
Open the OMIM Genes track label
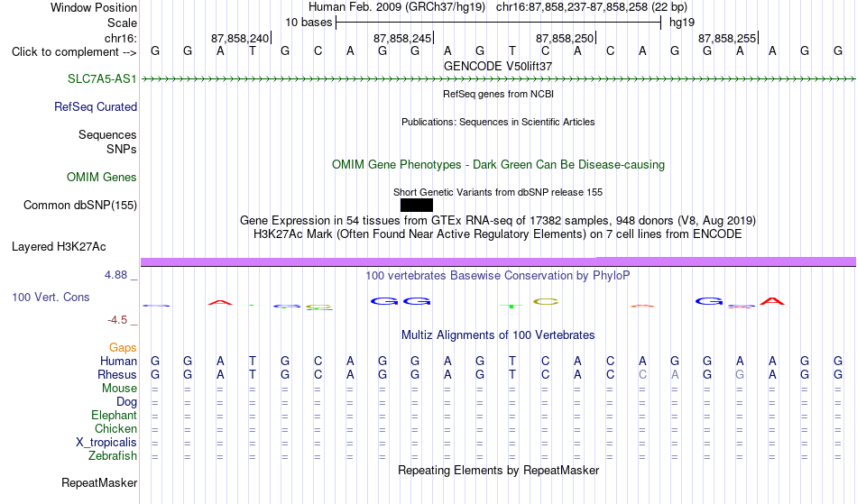(x=102, y=177)
